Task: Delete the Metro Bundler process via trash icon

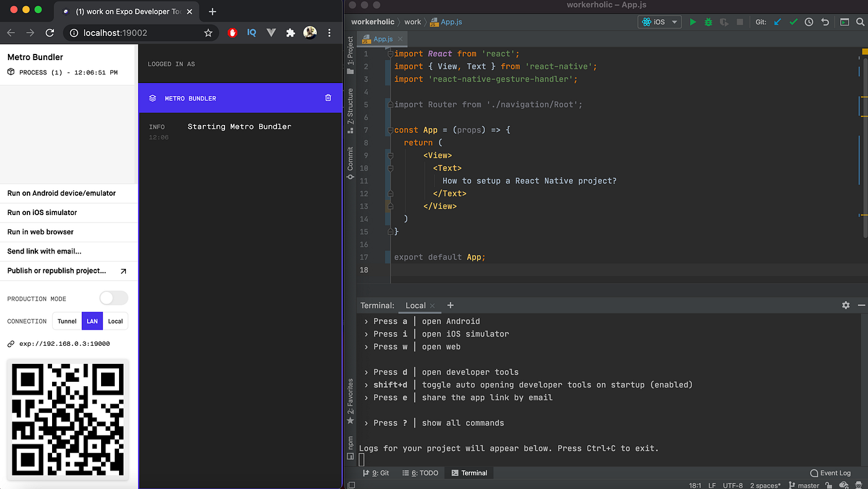Action: [x=328, y=98]
